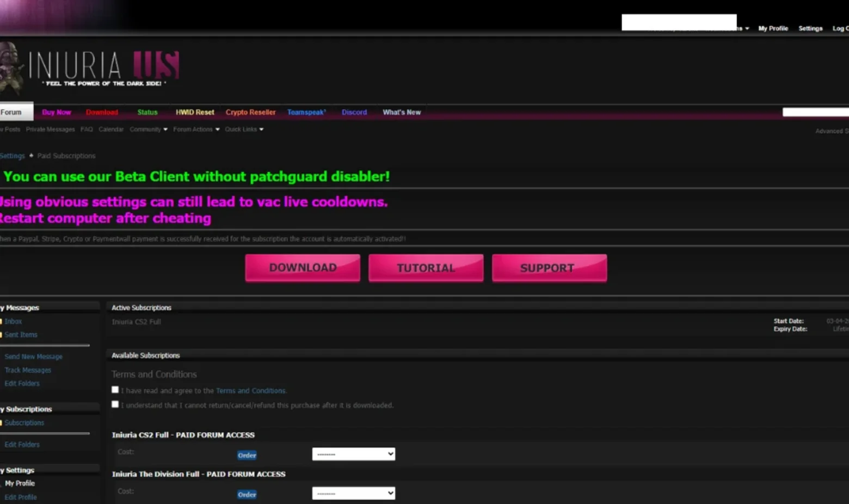Open Sent Items folder
The height and width of the screenshot is (504, 849).
(x=21, y=335)
